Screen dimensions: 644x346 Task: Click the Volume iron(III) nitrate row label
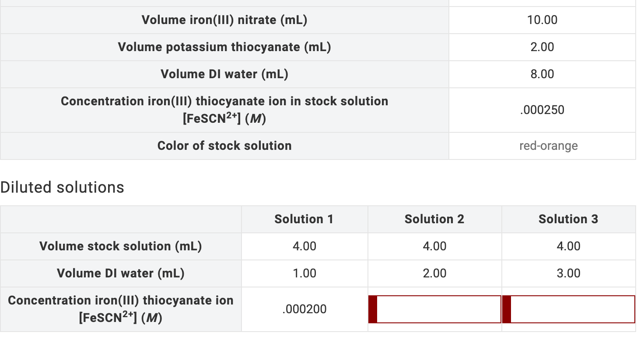point(224,20)
